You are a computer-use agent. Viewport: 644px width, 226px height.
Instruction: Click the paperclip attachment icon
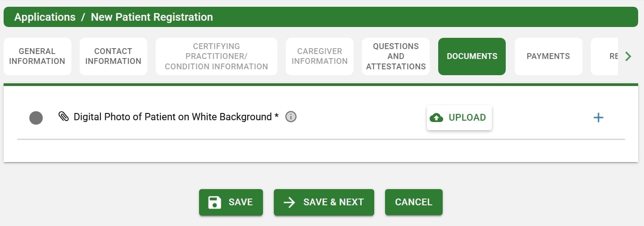pyautogui.click(x=63, y=117)
